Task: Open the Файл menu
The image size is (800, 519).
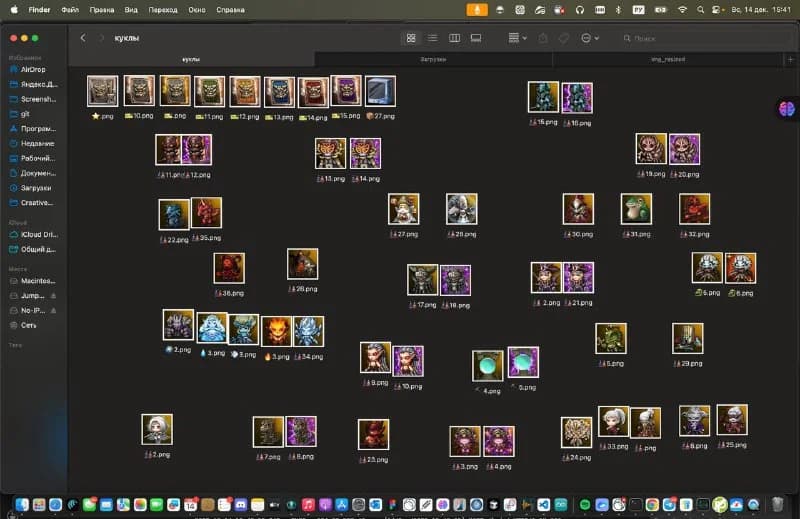Action: (x=70, y=10)
